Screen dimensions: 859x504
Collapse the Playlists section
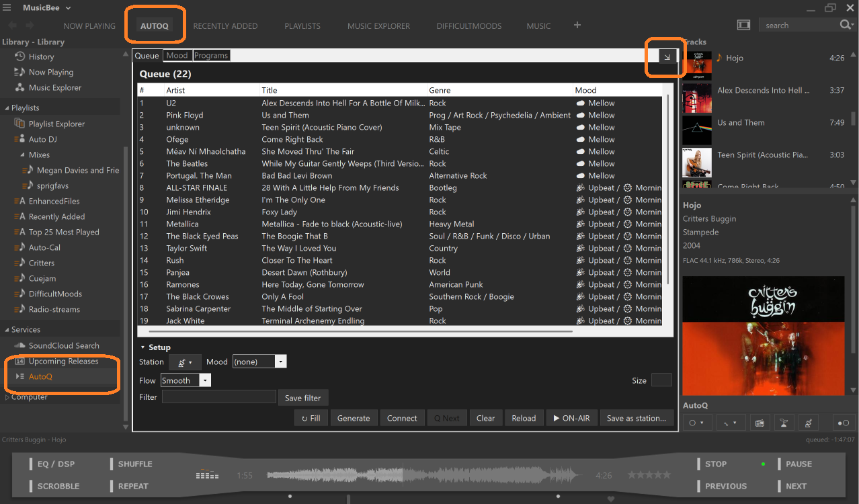6,108
